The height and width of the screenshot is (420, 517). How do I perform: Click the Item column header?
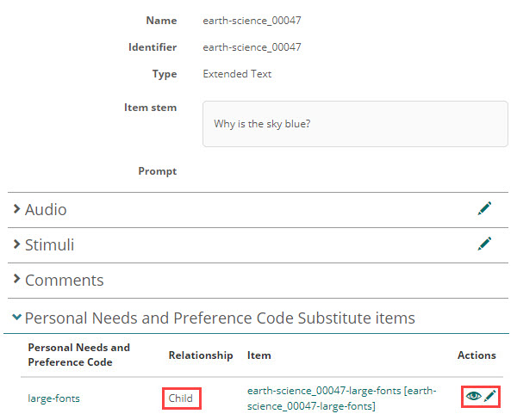(x=258, y=355)
